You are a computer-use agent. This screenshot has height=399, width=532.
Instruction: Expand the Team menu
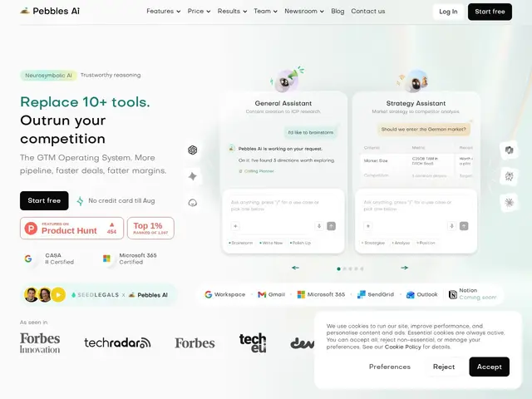(x=265, y=11)
